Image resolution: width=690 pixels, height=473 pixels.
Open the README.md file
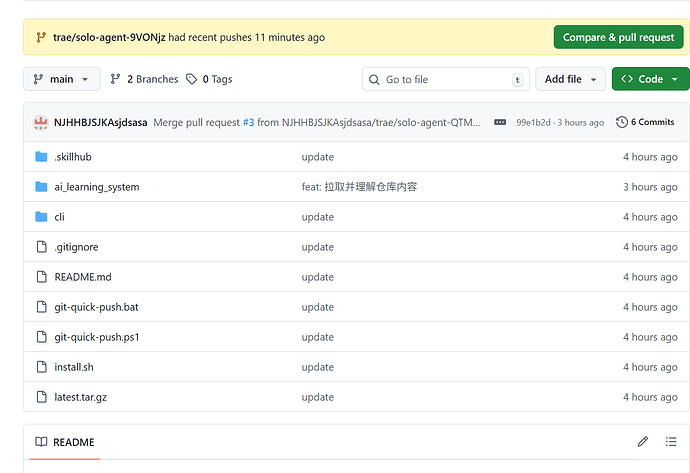point(83,277)
